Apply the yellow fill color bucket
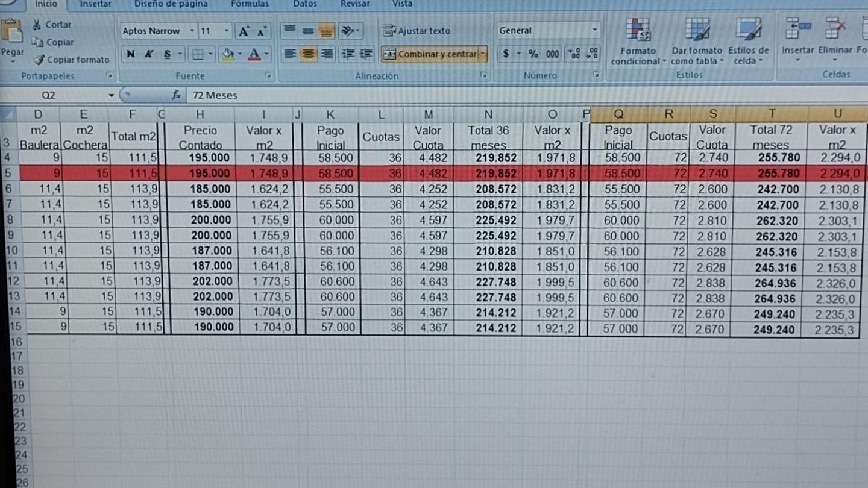 click(x=228, y=54)
